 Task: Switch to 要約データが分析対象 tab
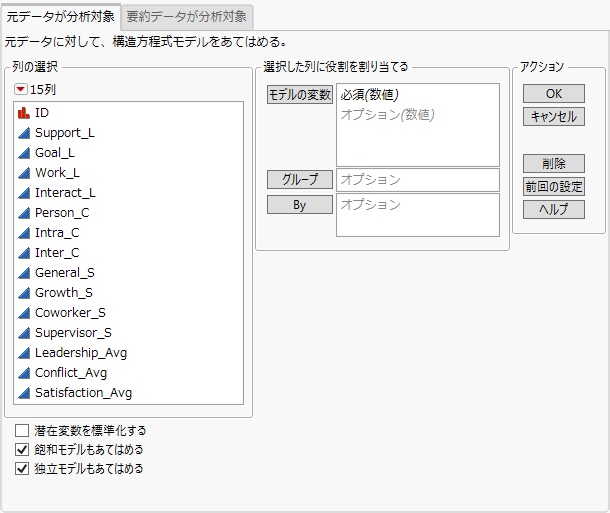187,17
